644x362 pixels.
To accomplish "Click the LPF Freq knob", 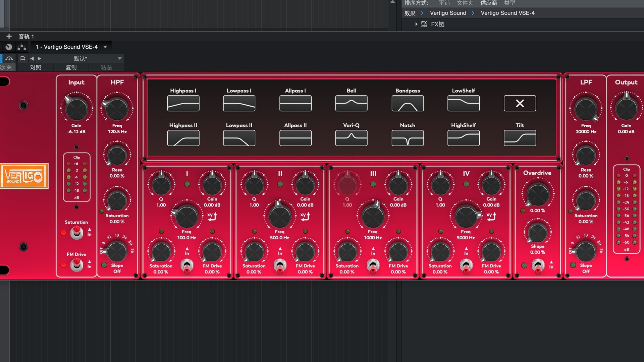I will [x=586, y=109].
